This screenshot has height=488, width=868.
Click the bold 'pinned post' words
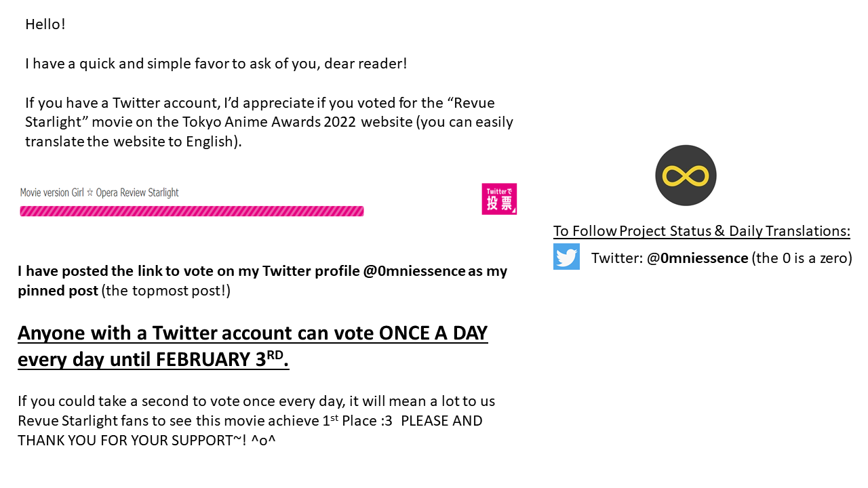click(58, 291)
